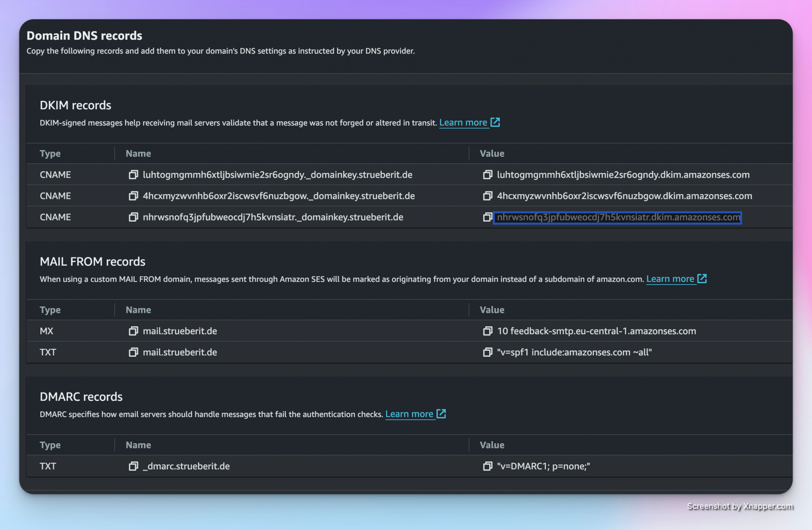Click the DMARC table Type column header
Screen dimensions: 812x530
(50, 445)
